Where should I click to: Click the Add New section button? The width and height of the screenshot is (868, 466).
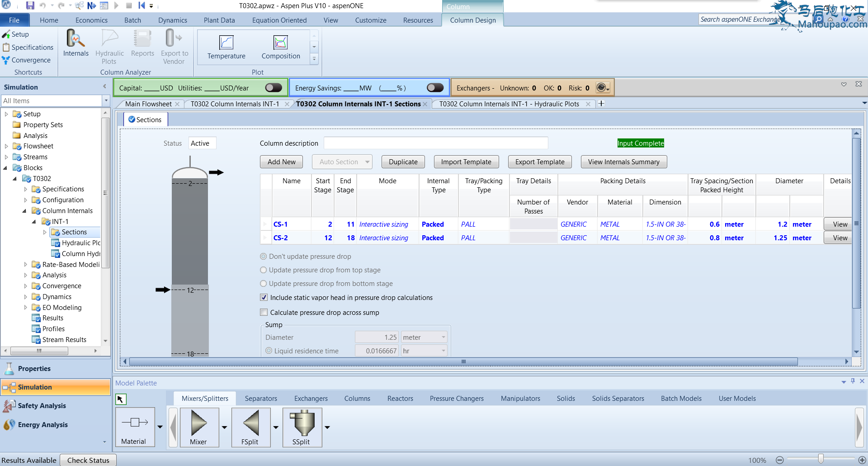282,162
